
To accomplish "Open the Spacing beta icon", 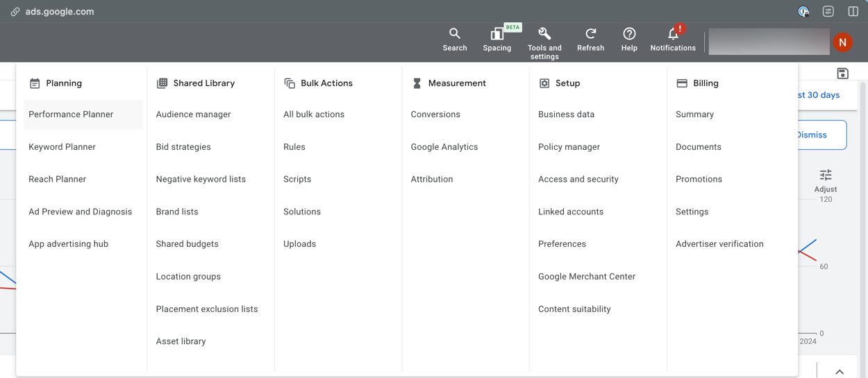I will 496,34.
